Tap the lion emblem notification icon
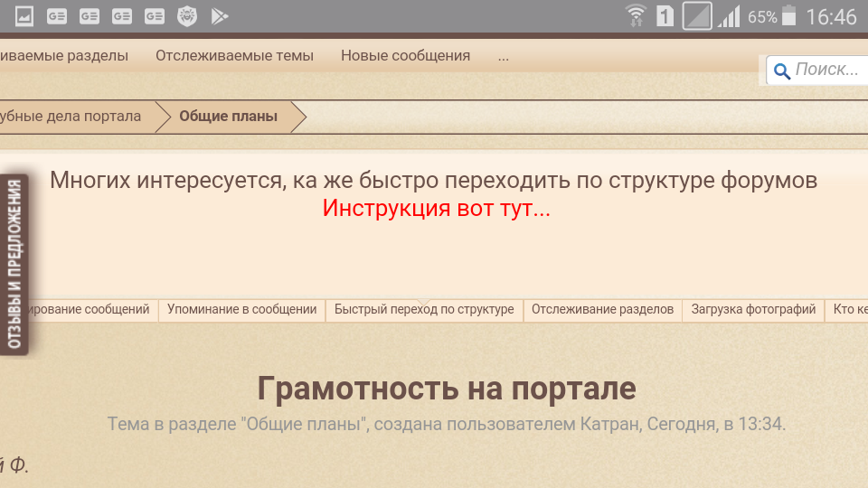Screen dimensions: 868x488 [187, 15]
